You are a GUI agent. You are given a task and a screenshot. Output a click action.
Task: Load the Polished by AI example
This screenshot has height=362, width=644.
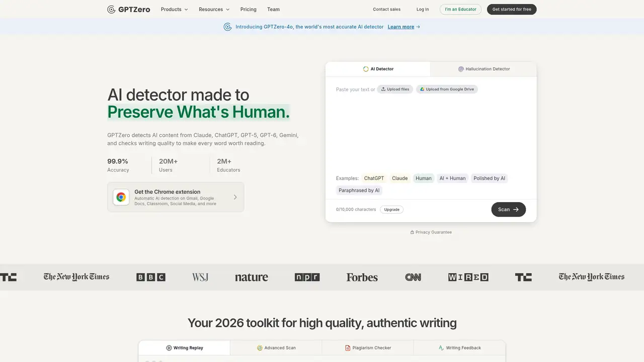click(490, 178)
